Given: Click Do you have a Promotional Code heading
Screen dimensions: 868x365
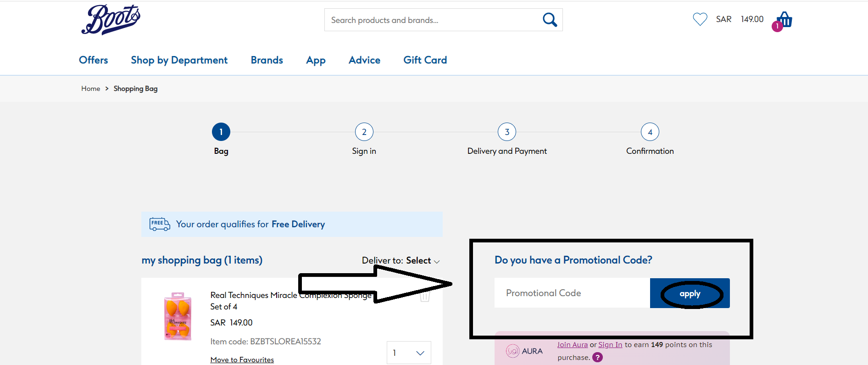Looking at the screenshot, I should point(573,260).
